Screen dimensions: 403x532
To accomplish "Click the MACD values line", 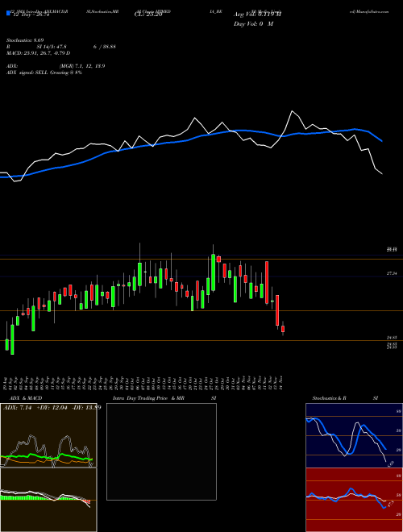I will (39, 53).
